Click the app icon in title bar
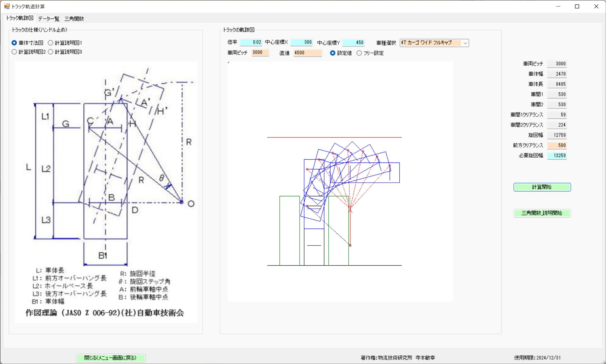Viewport: 606px width, 364px height. 7,6
